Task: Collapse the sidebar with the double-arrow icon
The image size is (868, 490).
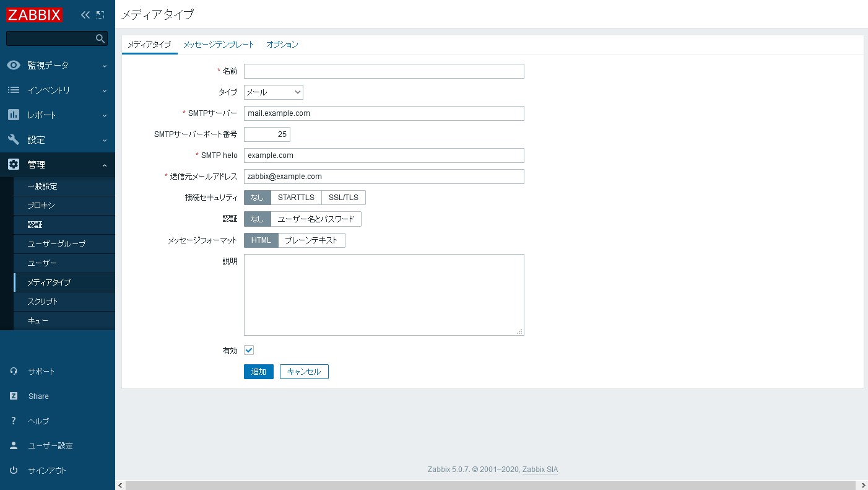Action: [85, 15]
